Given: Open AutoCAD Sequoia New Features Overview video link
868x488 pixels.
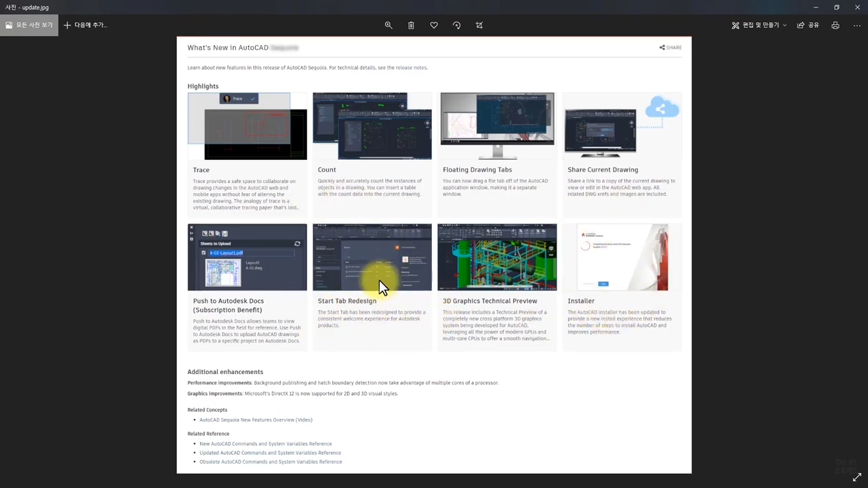Looking at the screenshot, I should 256,420.
